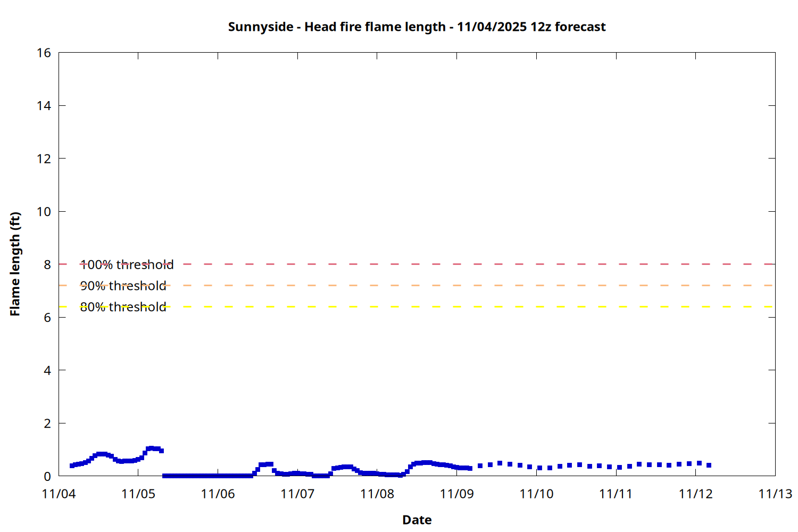Image resolution: width=798 pixels, height=532 pixels.
Task: Click the y-axis value 4 label
Action: 47,370
